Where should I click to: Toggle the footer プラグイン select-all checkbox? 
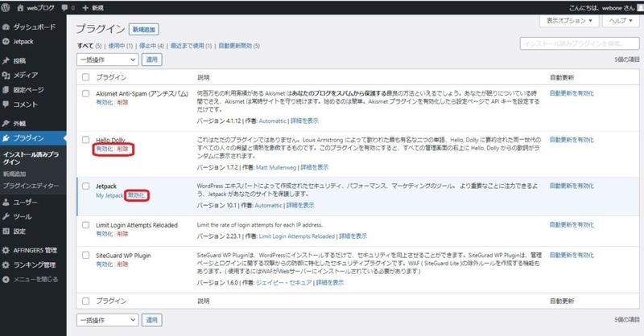click(x=85, y=301)
